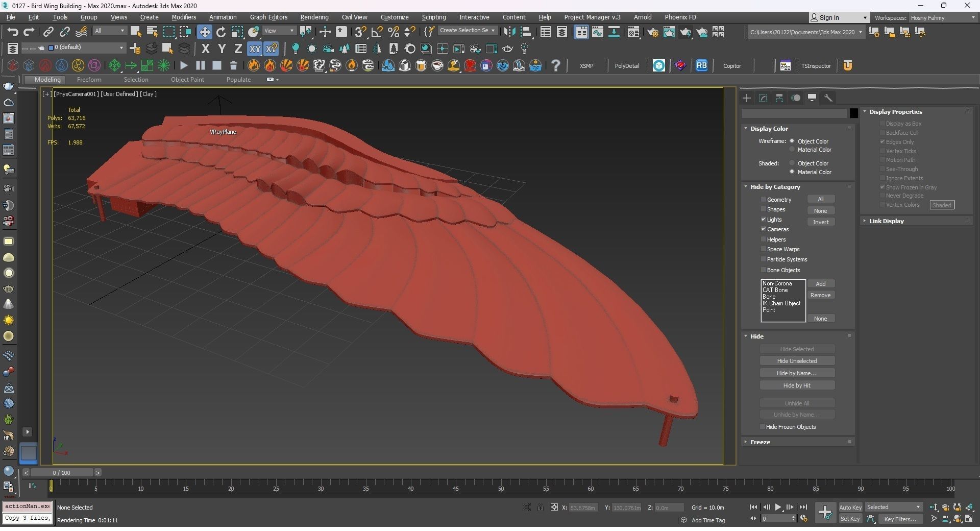Image resolution: width=980 pixels, height=531 pixels.
Task: Click the Undo arrow icon
Action: [x=13, y=32]
